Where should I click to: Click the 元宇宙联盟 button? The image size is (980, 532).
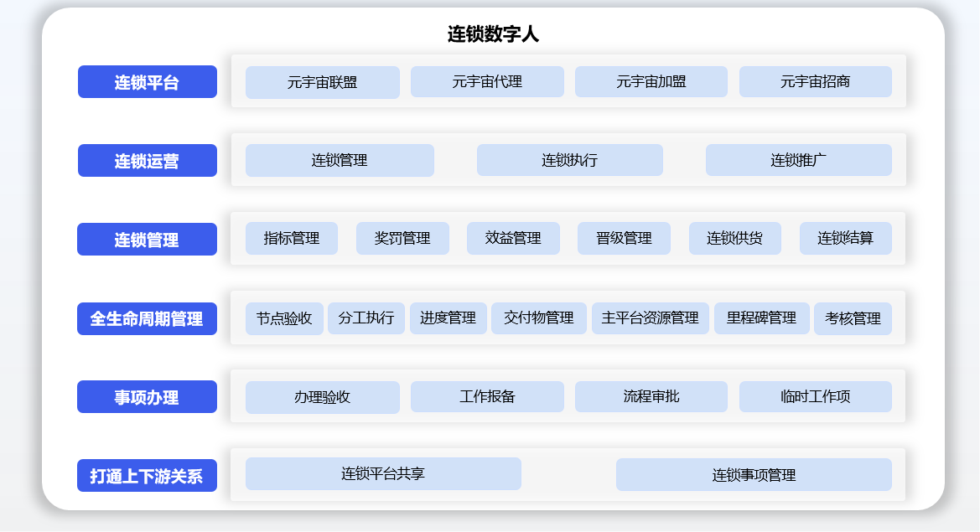click(x=322, y=82)
